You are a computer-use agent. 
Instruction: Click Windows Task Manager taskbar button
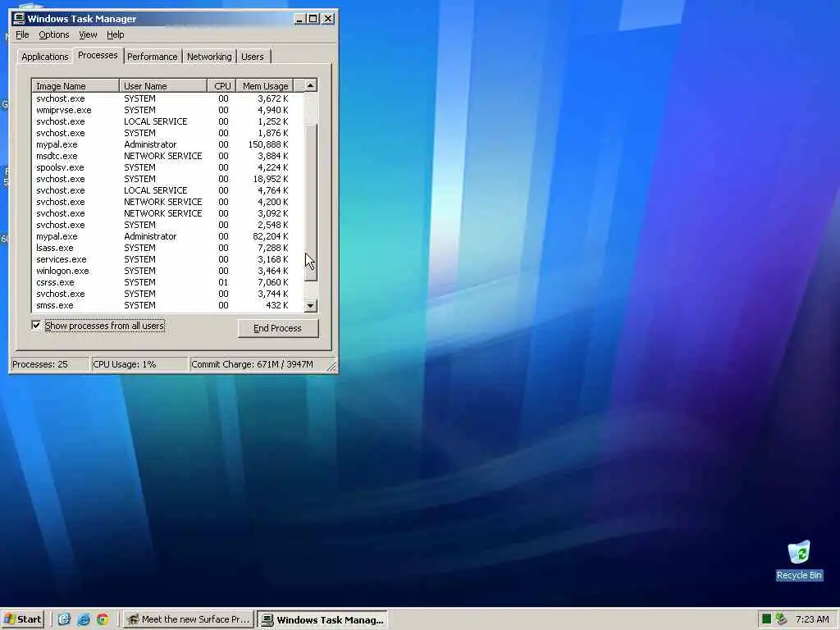click(x=322, y=620)
